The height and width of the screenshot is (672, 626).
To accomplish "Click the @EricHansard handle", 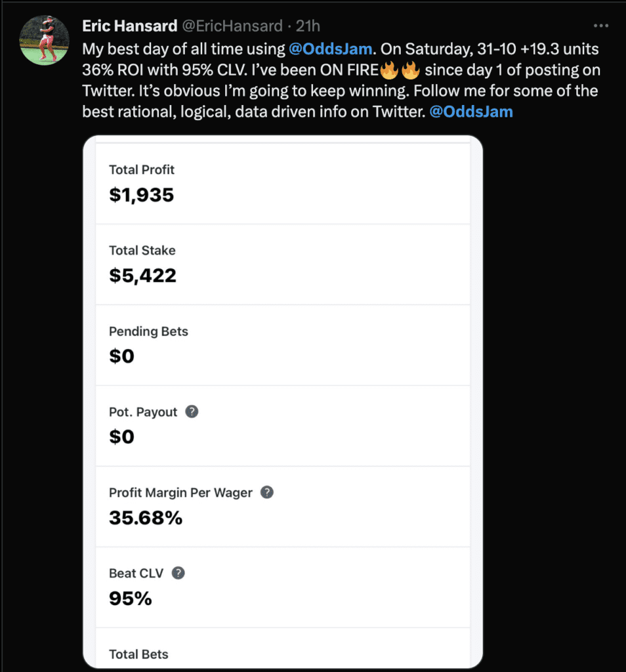I will 232,26.
